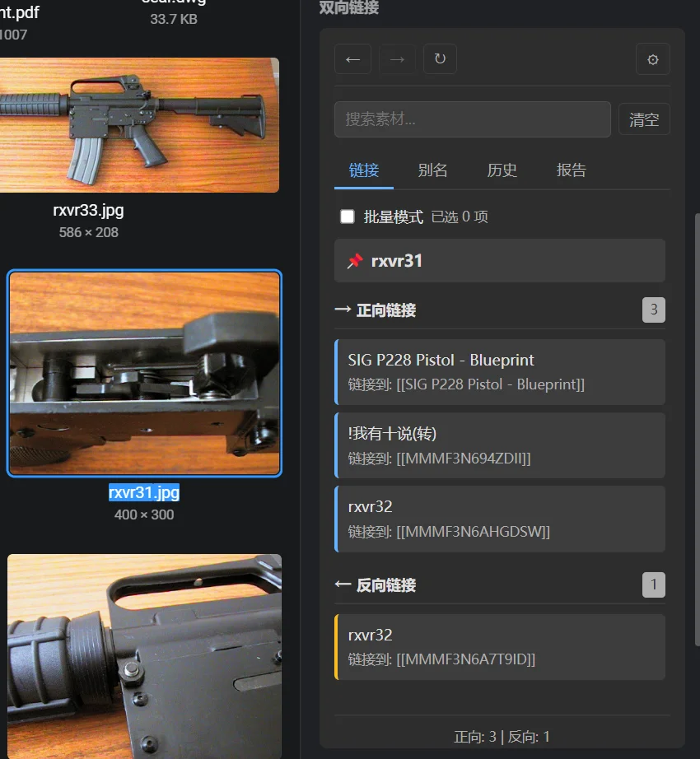This screenshot has width=700, height=759.
Task: Collapse the 反向链接 section header
Action: [x=385, y=585]
